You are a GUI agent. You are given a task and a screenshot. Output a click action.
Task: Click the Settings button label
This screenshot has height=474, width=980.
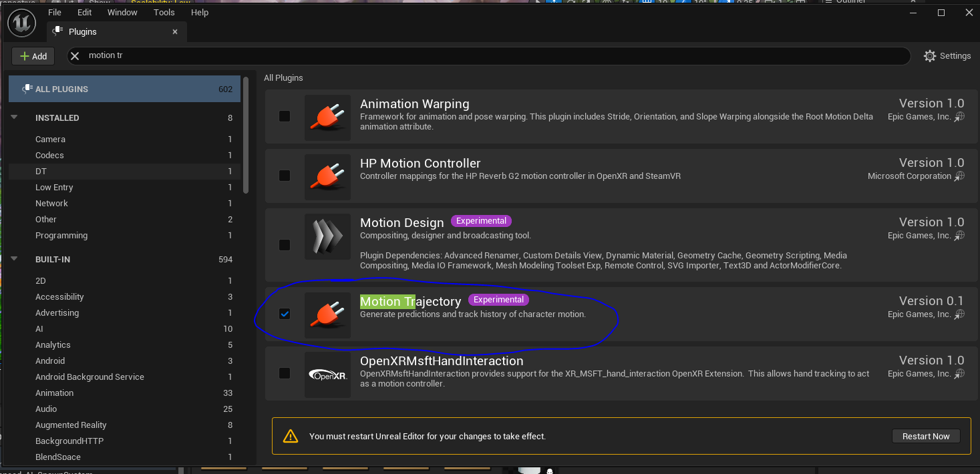[955, 56]
